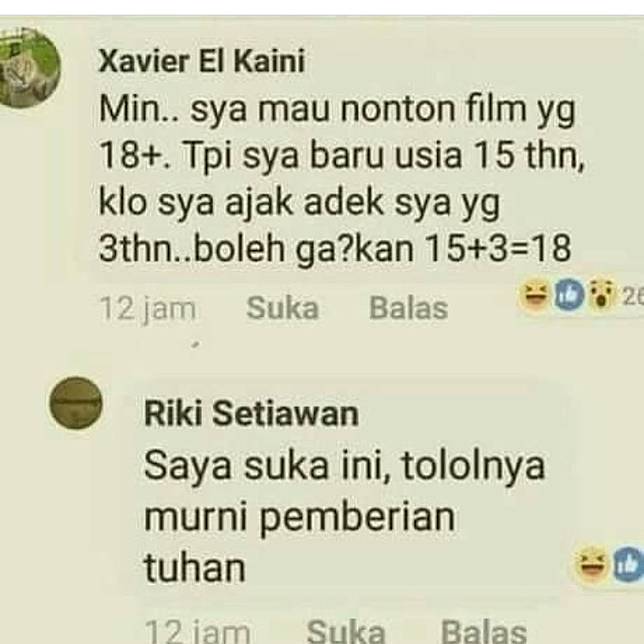This screenshot has width=644, height=644.
Task: Click Suka under Riki Setiawan's reply
Action: coord(346,631)
